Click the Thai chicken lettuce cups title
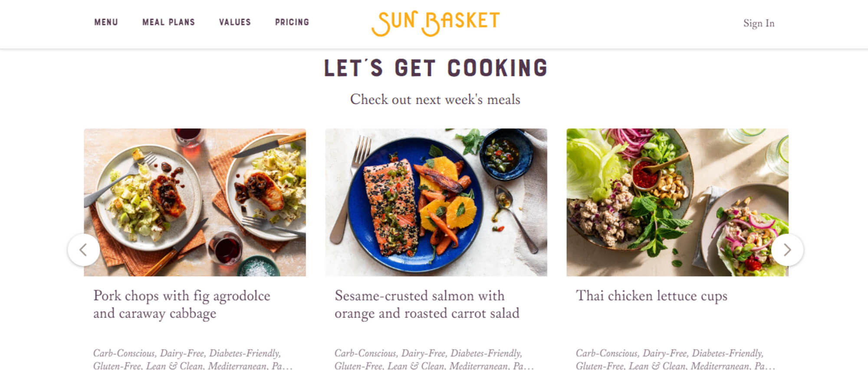The width and height of the screenshot is (868, 370). pos(651,296)
